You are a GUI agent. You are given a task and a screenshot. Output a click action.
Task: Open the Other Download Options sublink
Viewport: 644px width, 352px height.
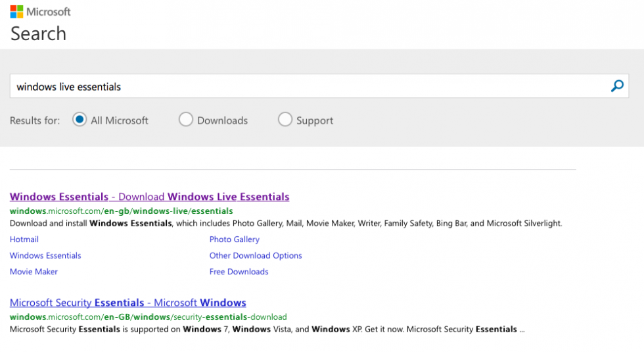pyautogui.click(x=256, y=255)
